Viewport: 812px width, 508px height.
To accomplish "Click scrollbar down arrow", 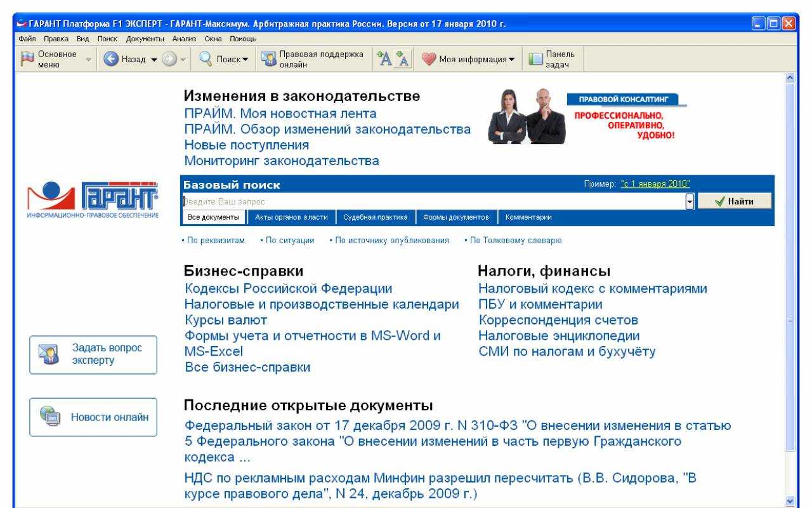I will click(x=791, y=500).
